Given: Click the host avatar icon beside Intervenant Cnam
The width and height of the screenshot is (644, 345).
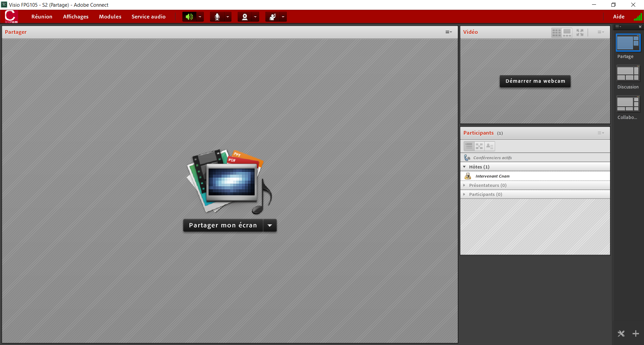Looking at the screenshot, I should (468, 176).
